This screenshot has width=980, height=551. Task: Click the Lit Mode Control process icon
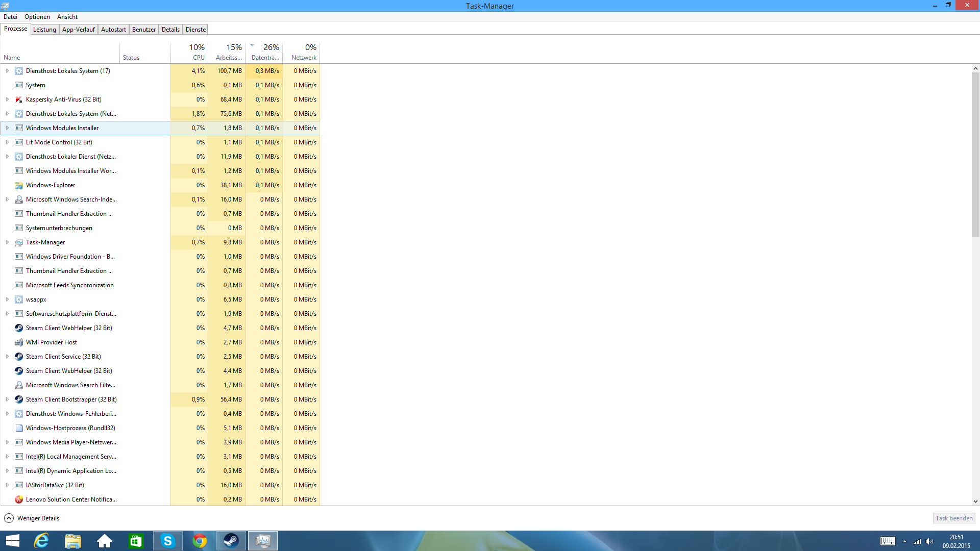coord(19,142)
